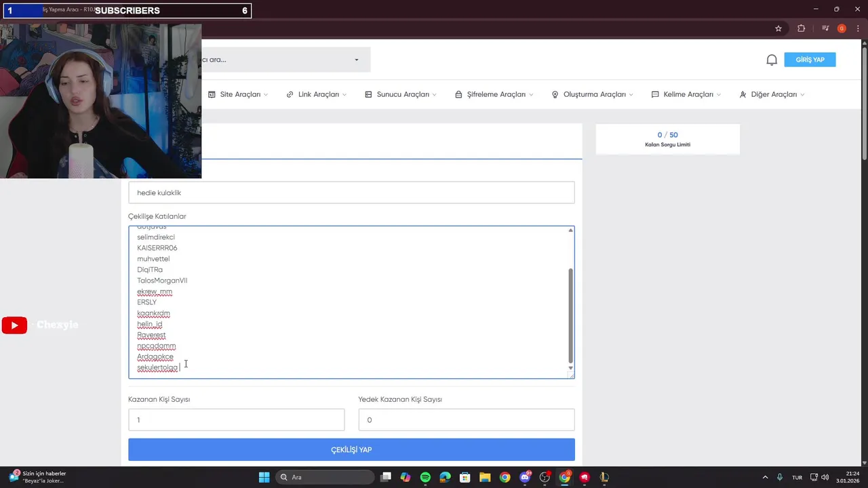This screenshot has width=868, height=488.
Task: Open the tool search dropdown arrow
Action: click(357, 60)
